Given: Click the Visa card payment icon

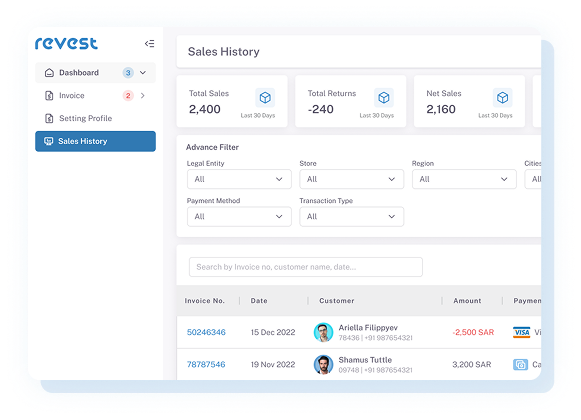Looking at the screenshot, I should point(521,332).
